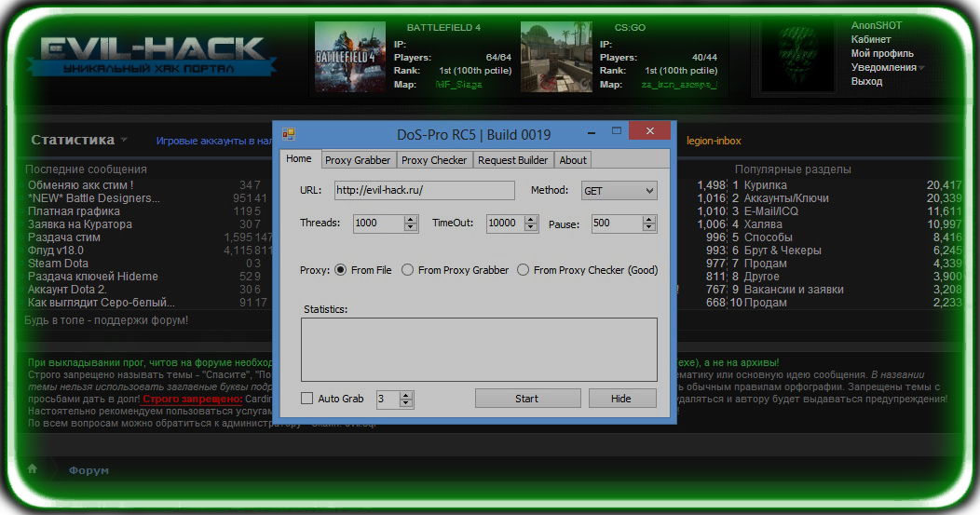Switch to the Home tab
The height and width of the screenshot is (515, 980).
tap(299, 158)
